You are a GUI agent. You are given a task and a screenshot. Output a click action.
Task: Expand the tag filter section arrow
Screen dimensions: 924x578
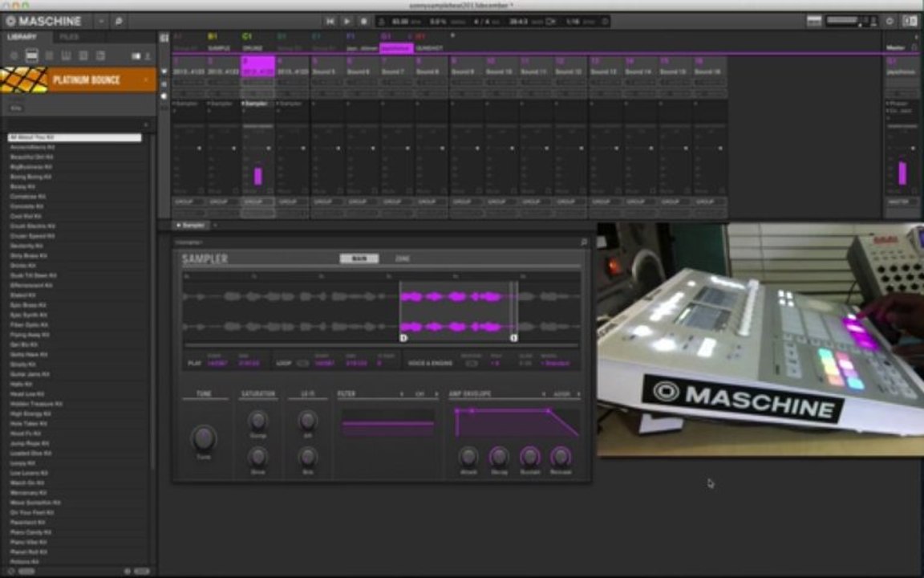(x=145, y=124)
